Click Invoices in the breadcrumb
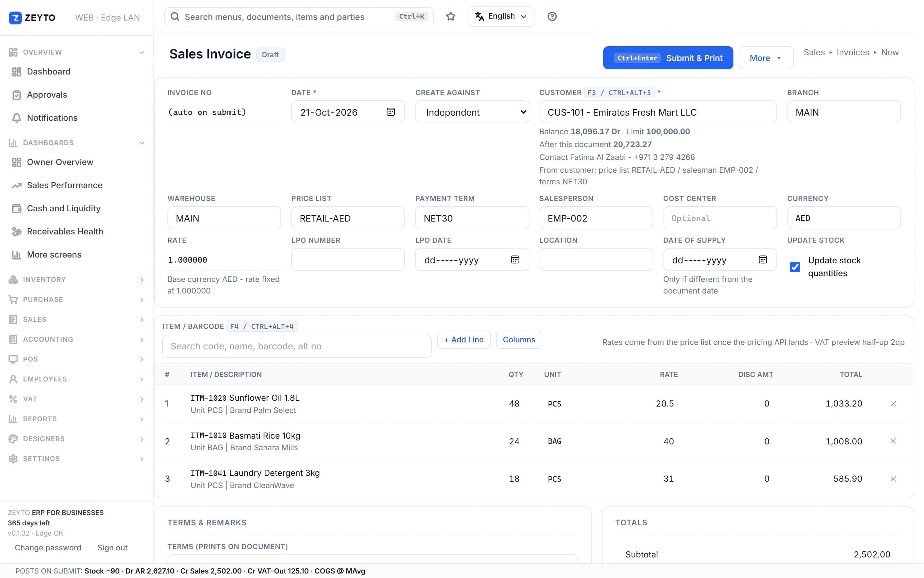This screenshot has width=924, height=578. pos(852,52)
